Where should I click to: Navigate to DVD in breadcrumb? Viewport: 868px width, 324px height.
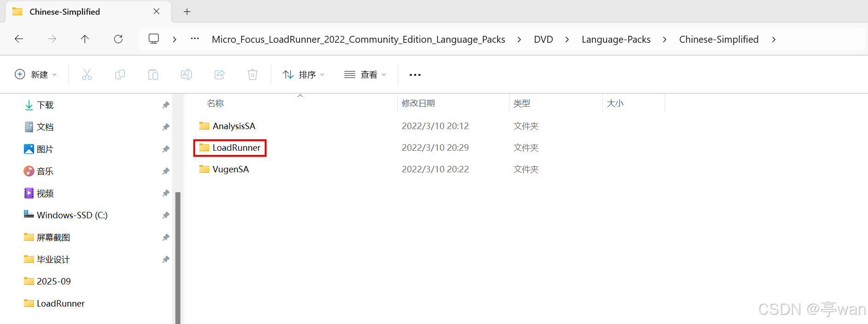pyautogui.click(x=544, y=40)
